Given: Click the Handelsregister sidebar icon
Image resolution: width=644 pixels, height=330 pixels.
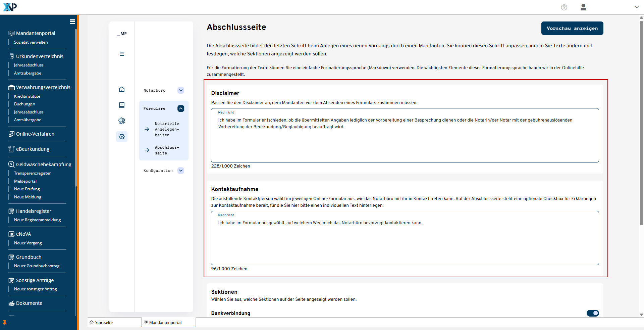Looking at the screenshot, I should (x=11, y=211).
